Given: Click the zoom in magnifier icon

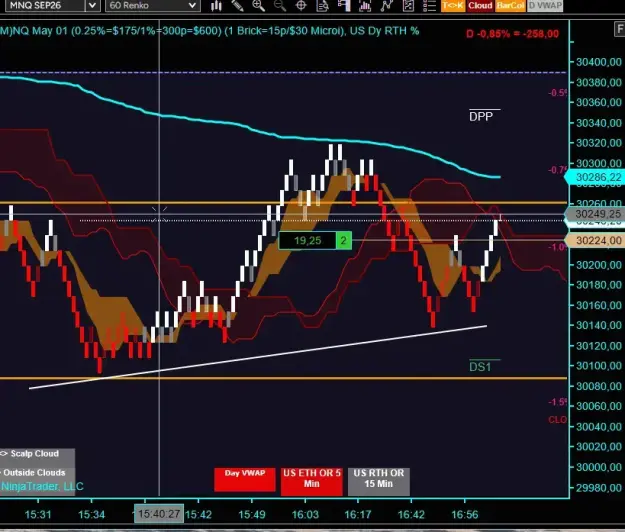Looking at the screenshot, I should 259,6.
